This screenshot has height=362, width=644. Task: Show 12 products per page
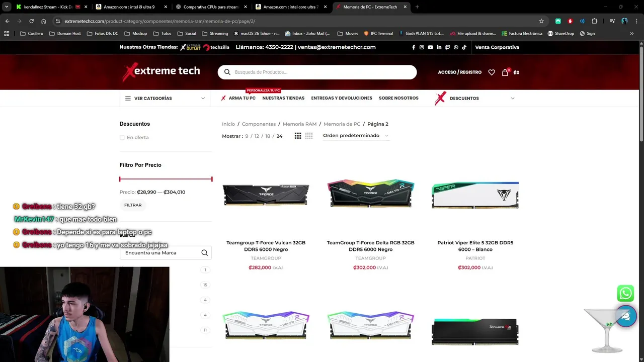coord(257,136)
